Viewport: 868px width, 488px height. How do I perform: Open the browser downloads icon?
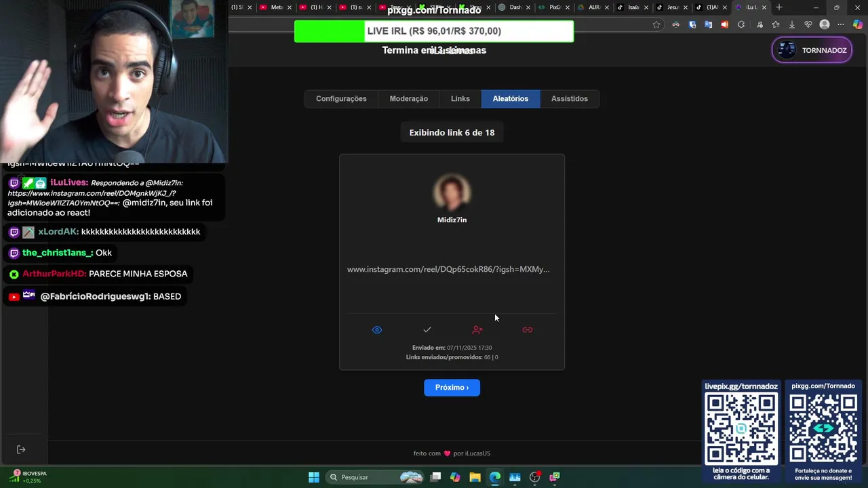point(791,24)
